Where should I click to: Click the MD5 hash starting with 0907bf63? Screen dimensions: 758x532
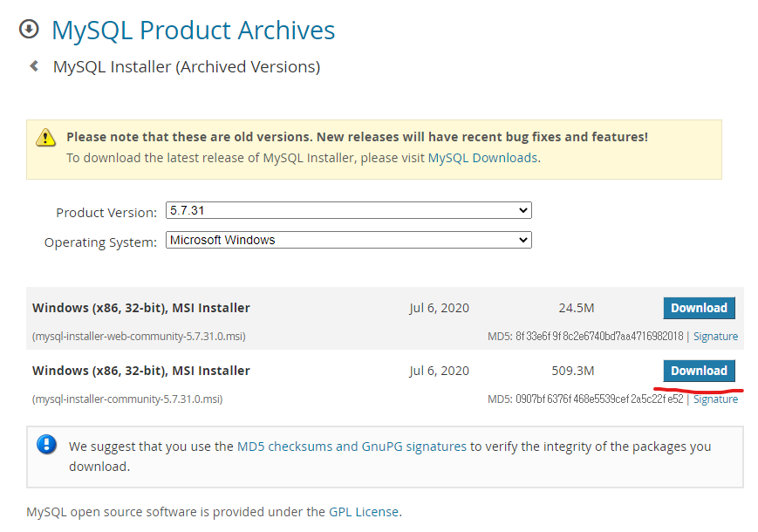click(598, 399)
